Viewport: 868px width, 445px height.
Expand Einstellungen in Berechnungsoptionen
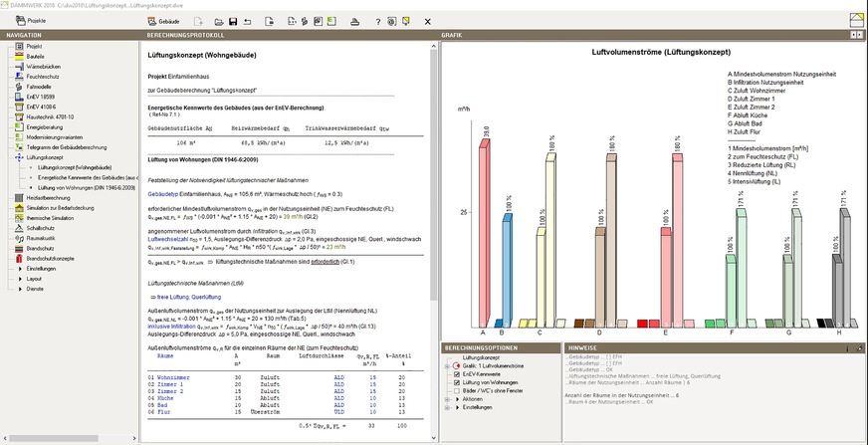pos(448,407)
